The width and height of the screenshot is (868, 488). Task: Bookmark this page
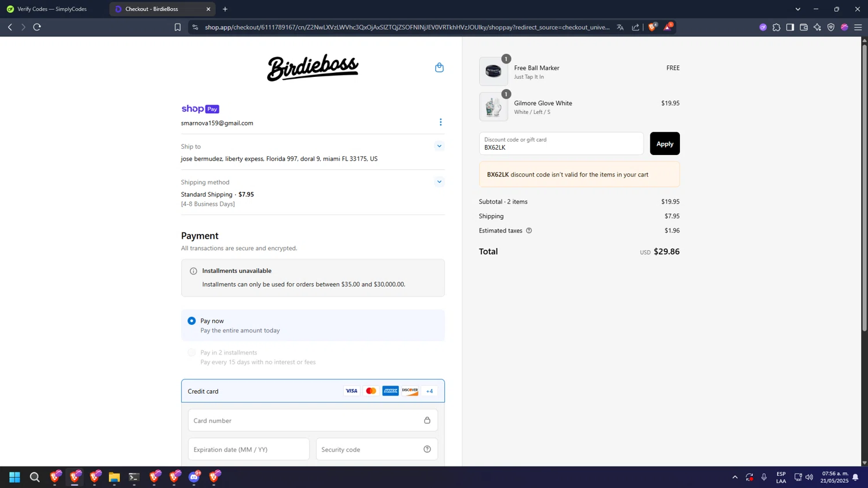[x=178, y=27]
